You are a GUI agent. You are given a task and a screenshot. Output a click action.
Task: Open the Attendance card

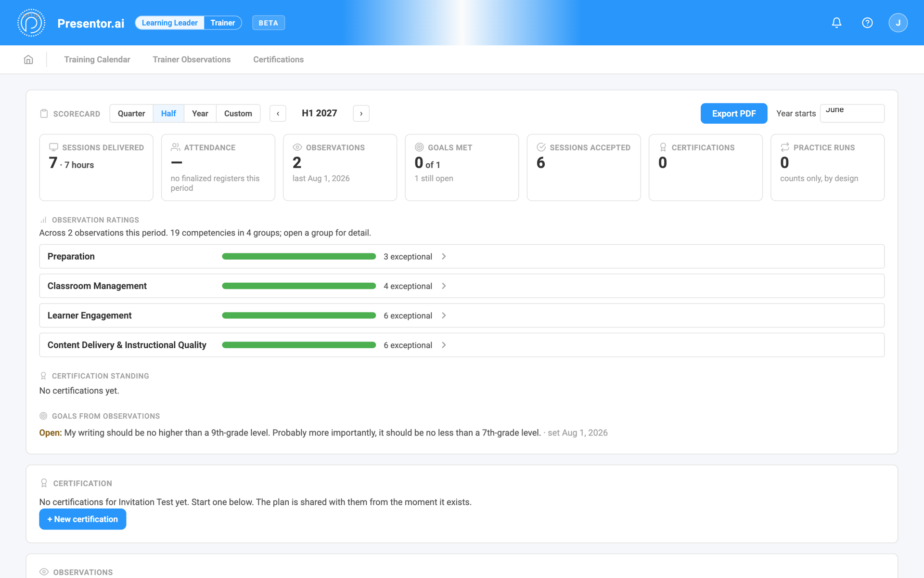218,168
